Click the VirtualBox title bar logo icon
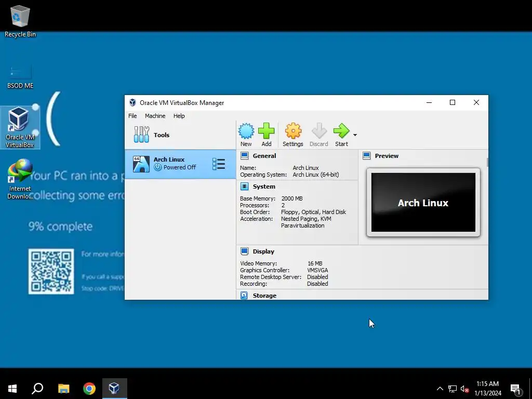 [x=132, y=102]
